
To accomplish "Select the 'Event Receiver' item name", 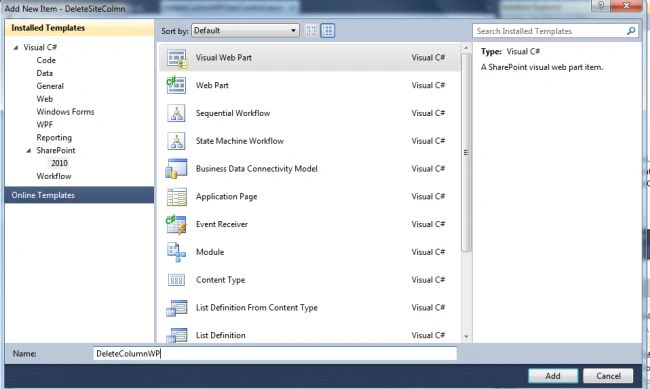I will click(x=222, y=224).
